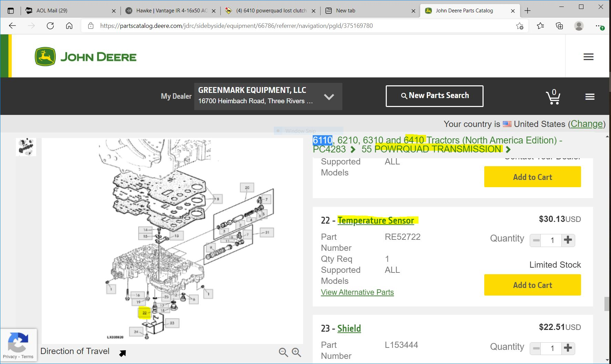Open Temperature Sensor part link
The image size is (611, 364).
coord(376,221)
